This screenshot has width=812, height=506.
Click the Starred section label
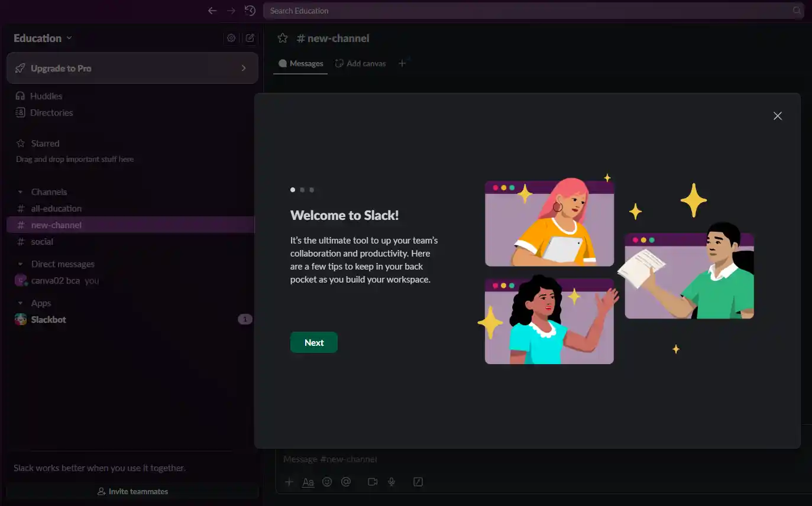click(45, 144)
